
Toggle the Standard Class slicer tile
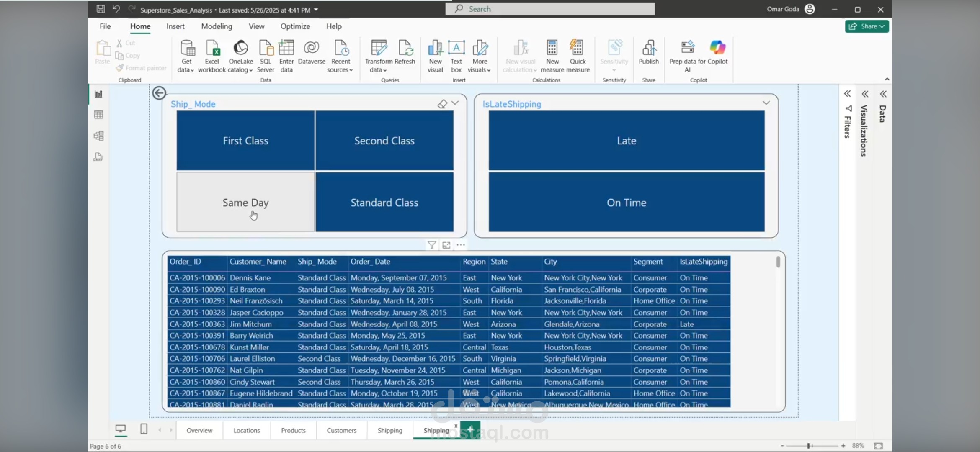coord(384,202)
